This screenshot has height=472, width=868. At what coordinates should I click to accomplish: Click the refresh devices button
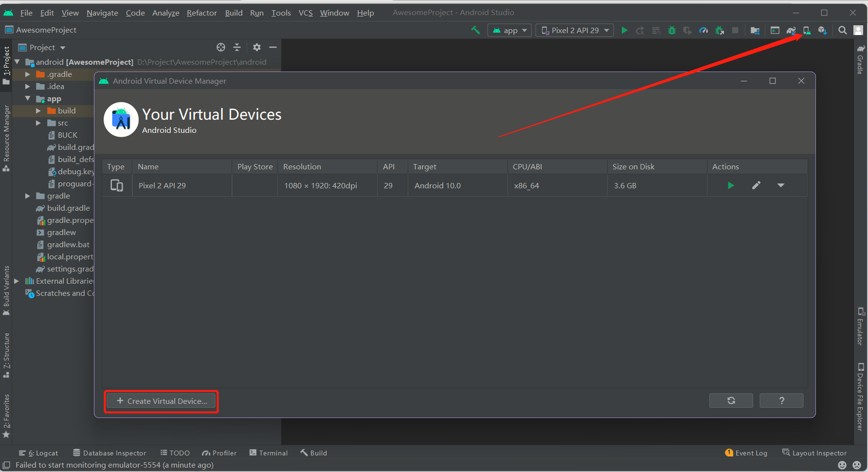click(731, 400)
